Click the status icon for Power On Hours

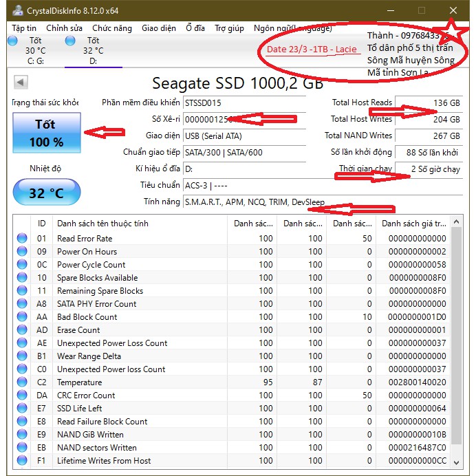pos(22,251)
